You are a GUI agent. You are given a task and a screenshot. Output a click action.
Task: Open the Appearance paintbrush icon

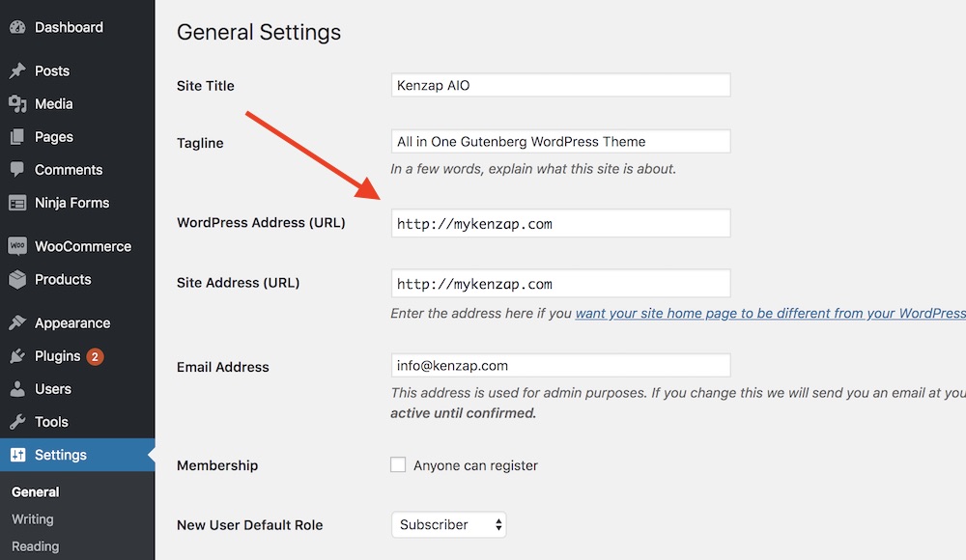pyautogui.click(x=17, y=322)
